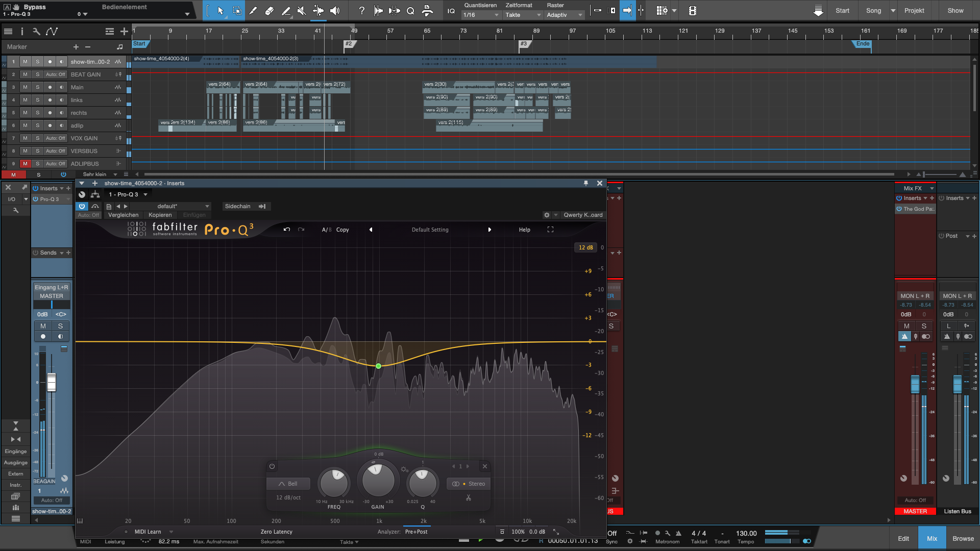Image resolution: width=980 pixels, height=551 pixels.
Task: Open the Browse panel
Action: (x=963, y=538)
